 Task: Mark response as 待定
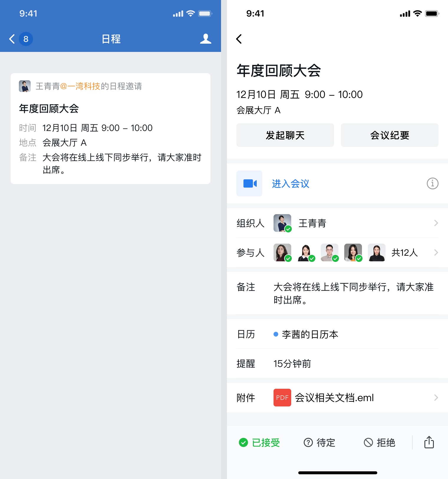[319, 442]
